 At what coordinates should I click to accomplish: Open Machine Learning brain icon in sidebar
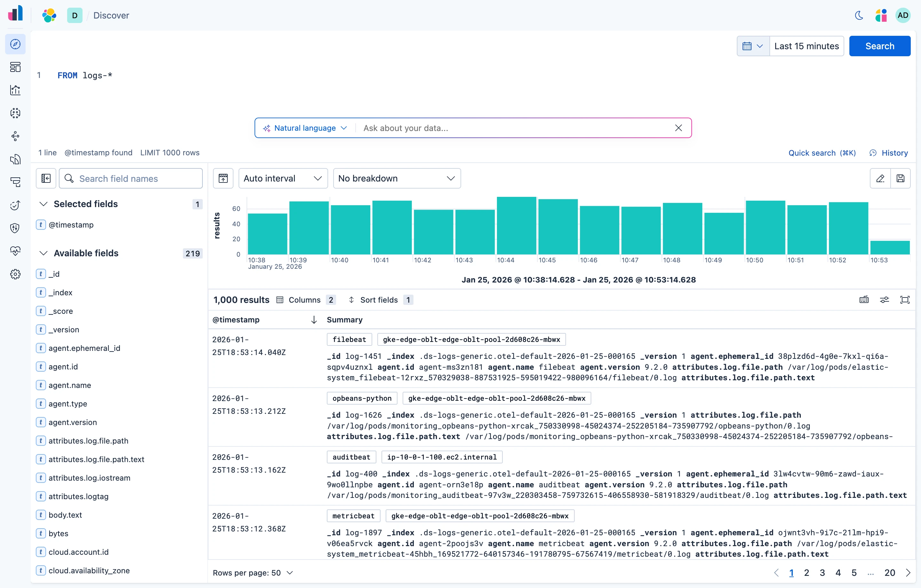15,113
